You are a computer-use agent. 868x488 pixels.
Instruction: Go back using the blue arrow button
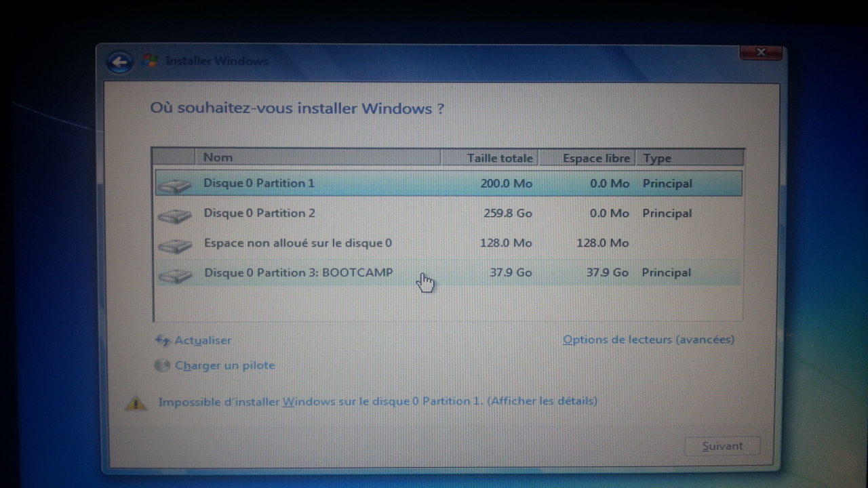(x=120, y=63)
